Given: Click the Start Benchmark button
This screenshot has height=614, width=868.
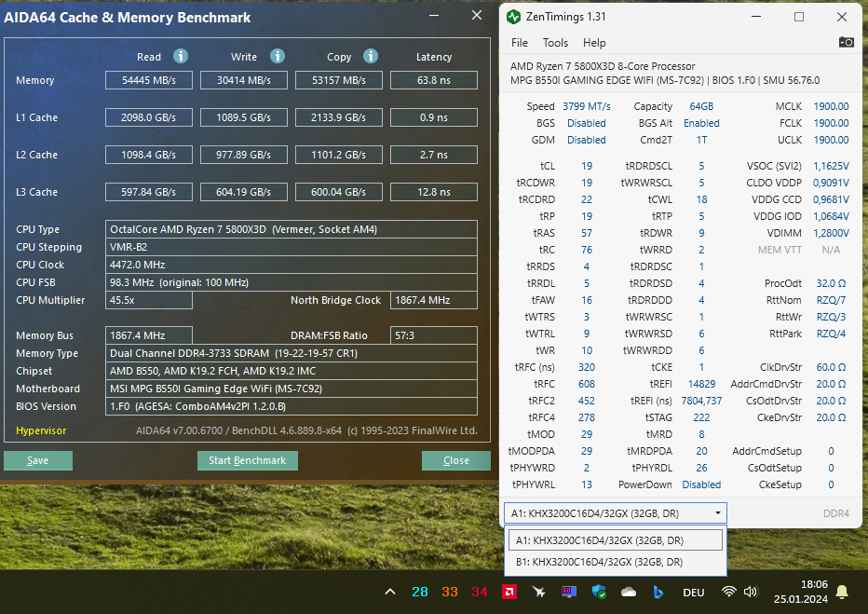Looking at the screenshot, I should click(248, 460).
